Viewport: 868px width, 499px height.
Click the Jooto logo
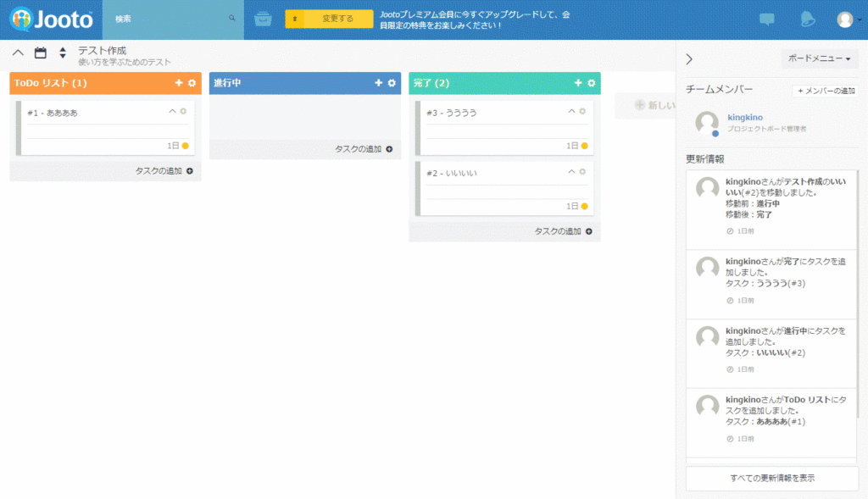pos(51,19)
